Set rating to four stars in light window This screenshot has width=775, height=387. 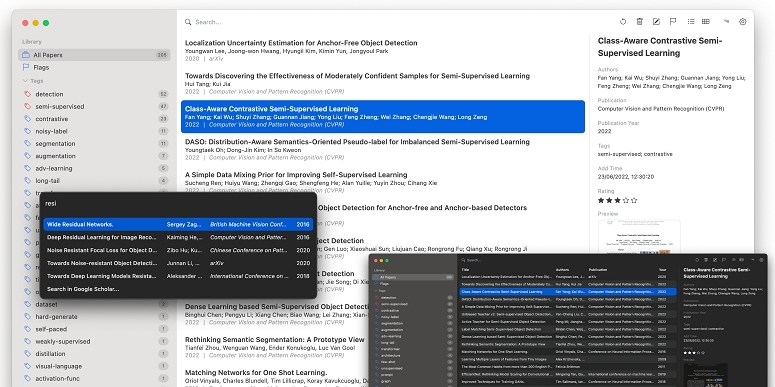(x=626, y=200)
